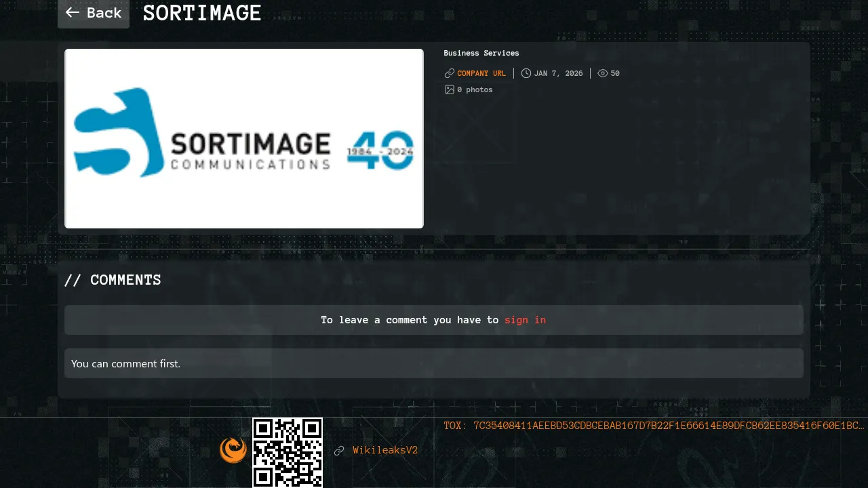The height and width of the screenshot is (488, 868).
Task: Click the chain link icon beside COMPANY URL
Action: pyautogui.click(x=450, y=73)
